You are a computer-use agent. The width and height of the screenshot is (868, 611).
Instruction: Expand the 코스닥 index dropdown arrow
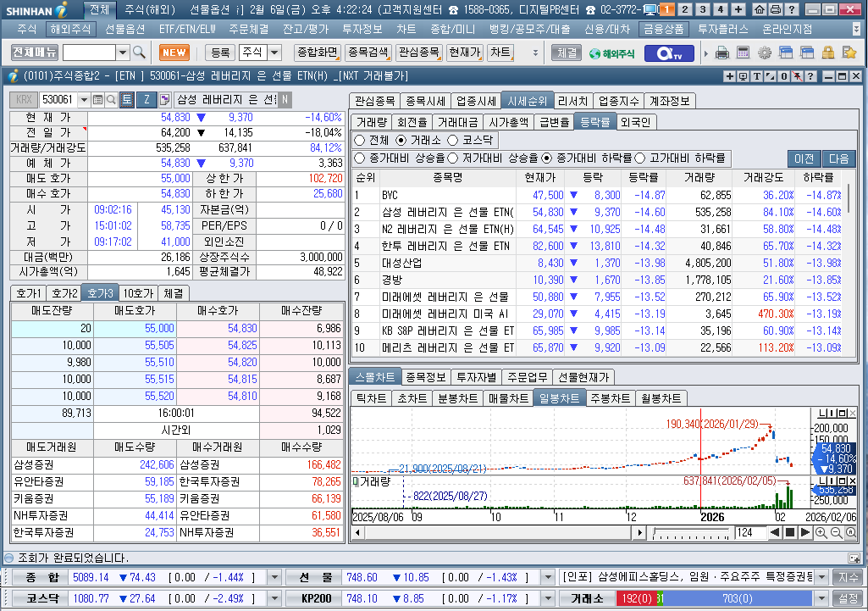click(x=274, y=598)
